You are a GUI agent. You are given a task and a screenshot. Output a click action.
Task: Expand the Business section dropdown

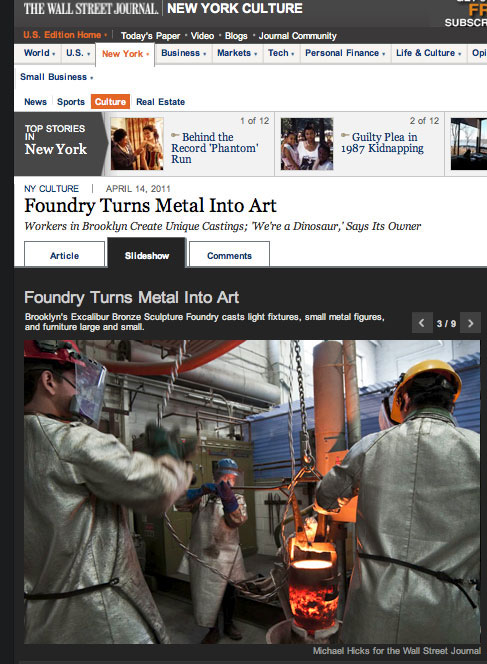pos(205,54)
